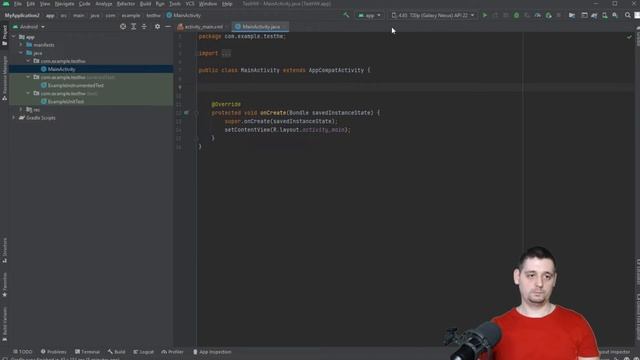Open the Device Manager toolbar icon
This screenshot has height=360, width=640.
[604, 16]
